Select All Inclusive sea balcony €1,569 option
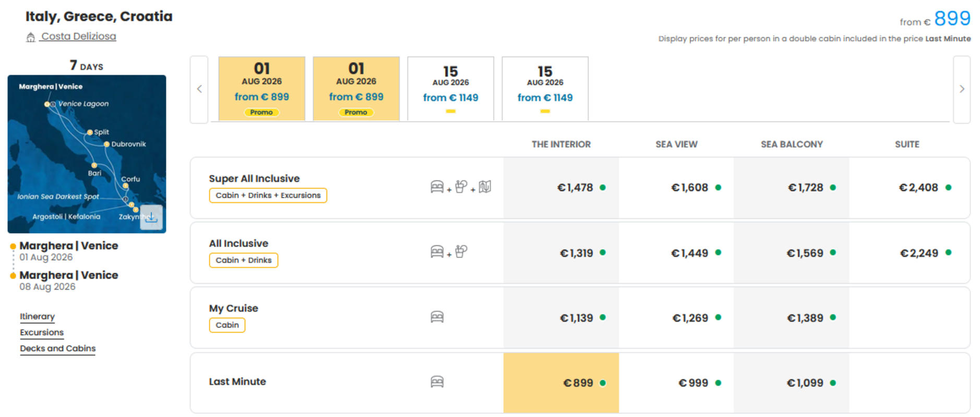This screenshot has width=980, height=417. pyautogui.click(x=791, y=253)
